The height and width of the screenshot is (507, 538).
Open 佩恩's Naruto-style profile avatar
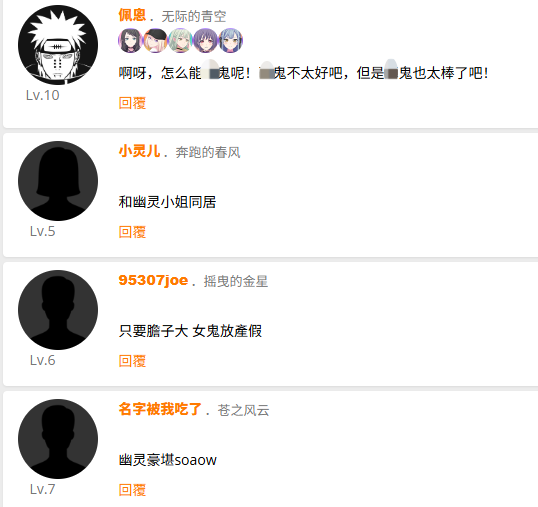(x=58, y=45)
